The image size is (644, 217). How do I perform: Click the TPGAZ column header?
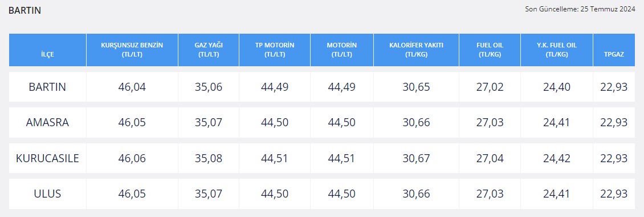(x=614, y=50)
